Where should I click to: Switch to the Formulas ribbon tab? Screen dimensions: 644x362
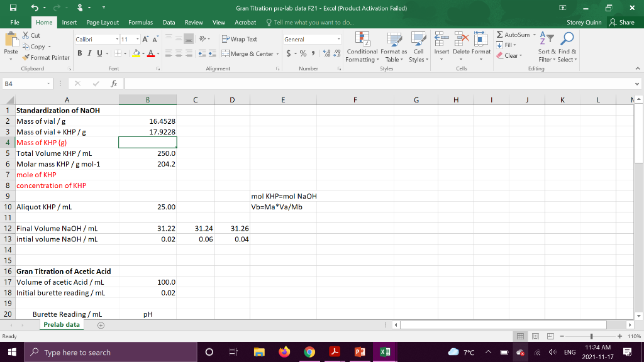tap(141, 21)
